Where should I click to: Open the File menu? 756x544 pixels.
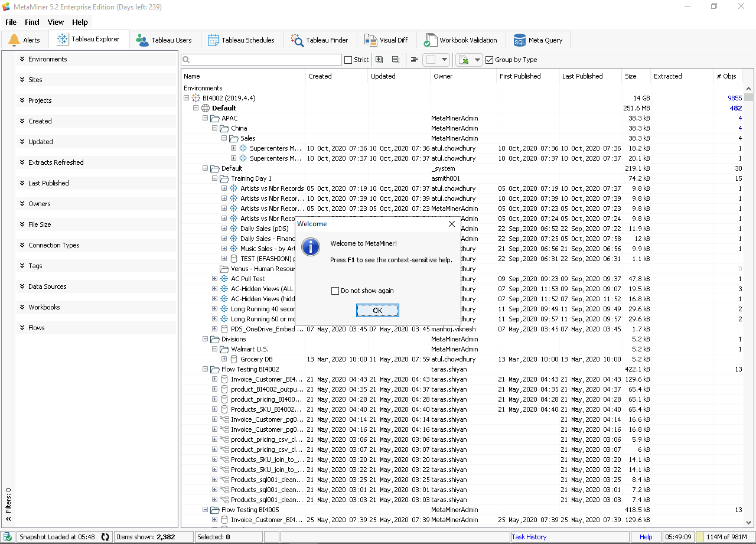click(11, 22)
